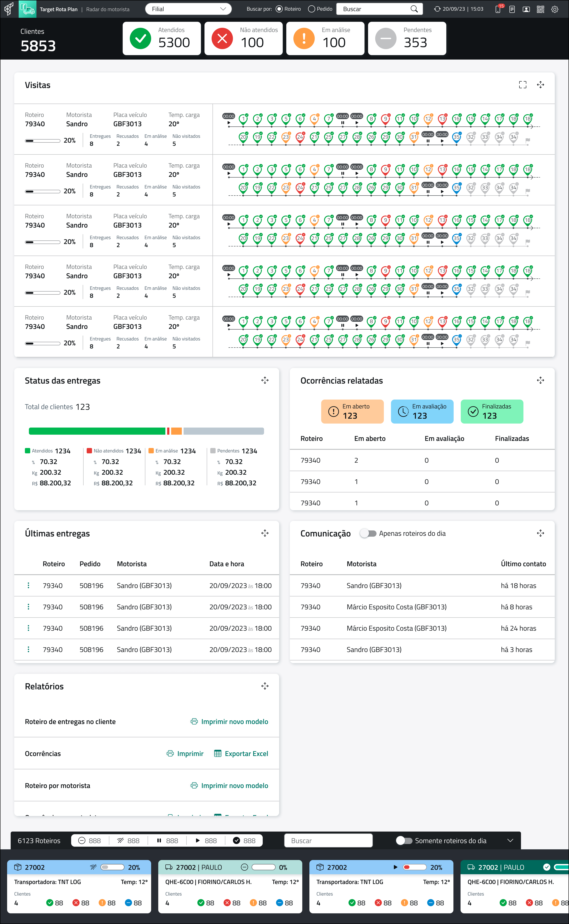Enable Somente roteiros do dia toggle
The height and width of the screenshot is (924, 569).
click(404, 840)
